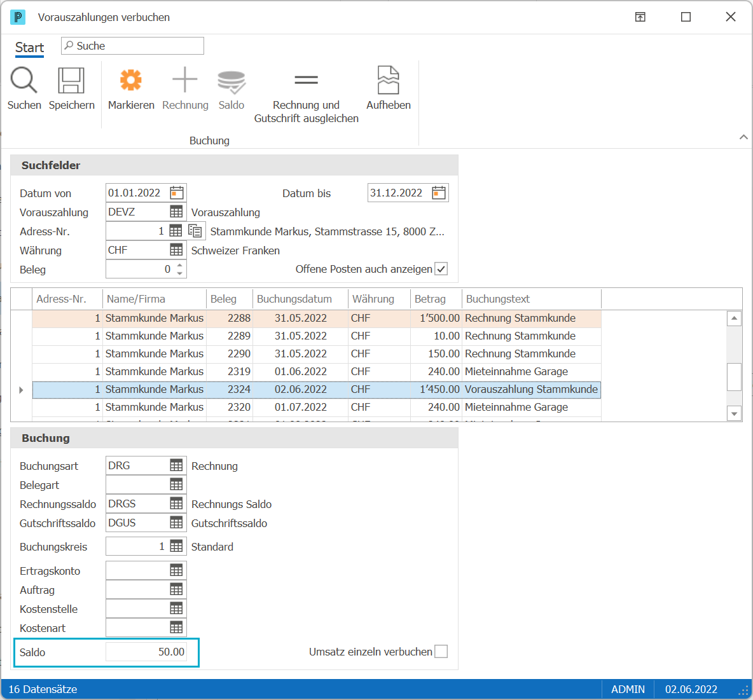Image resolution: width=753 pixels, height=700 pixels.
Task: Collapse the ribbon with the chevron
Action: click(743, 137)
